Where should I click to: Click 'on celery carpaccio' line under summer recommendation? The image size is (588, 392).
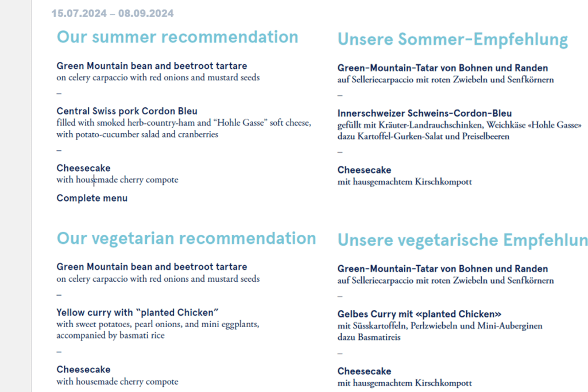[158, 77]
